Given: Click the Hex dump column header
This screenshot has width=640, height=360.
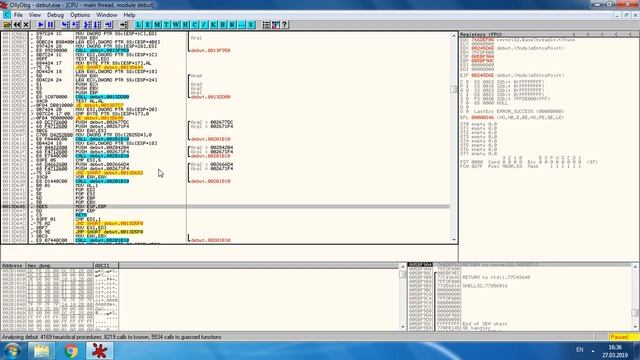Looking at the screenshot, I should click(x=60, y=265).
